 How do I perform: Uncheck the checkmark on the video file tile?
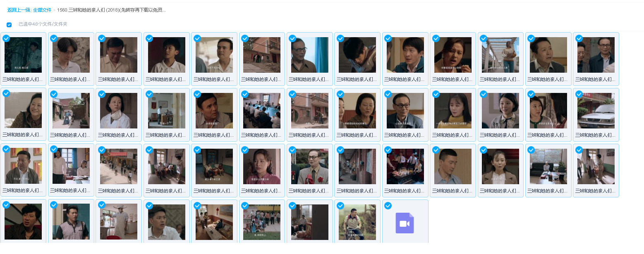(x=388, y=206)
